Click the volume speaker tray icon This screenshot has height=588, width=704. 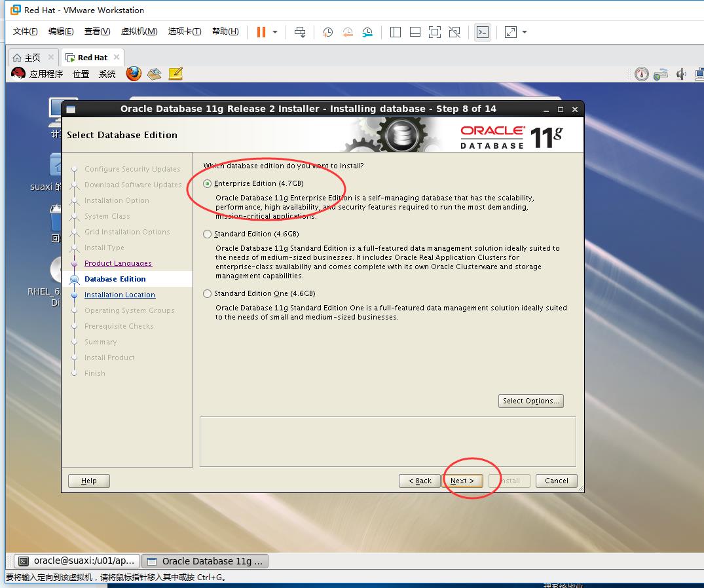tap(681, 74)
